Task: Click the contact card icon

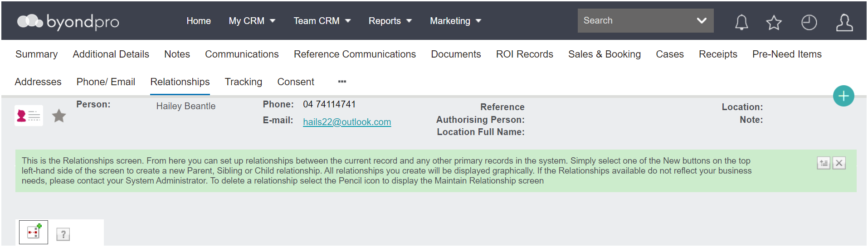Action: (29, 116)
